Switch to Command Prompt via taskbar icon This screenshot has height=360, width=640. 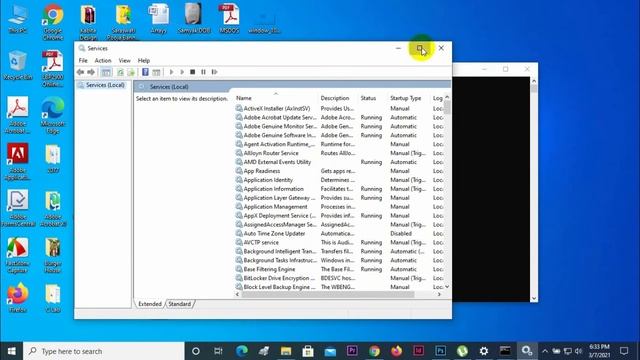tap(505, 351)
